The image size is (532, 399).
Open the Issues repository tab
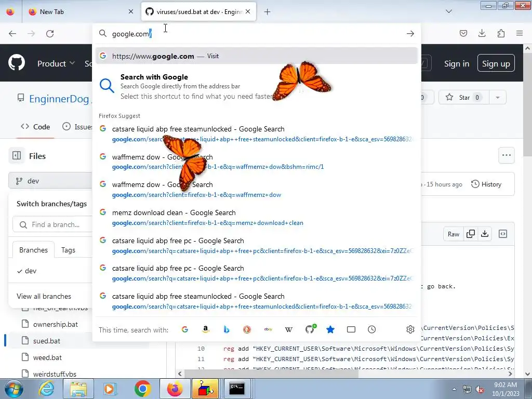pos(77,127)
